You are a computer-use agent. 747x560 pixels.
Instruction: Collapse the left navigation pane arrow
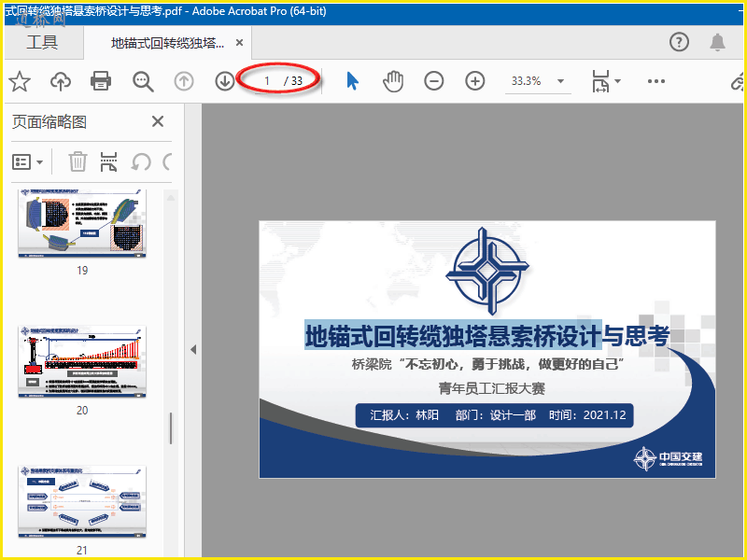[193, 349]
